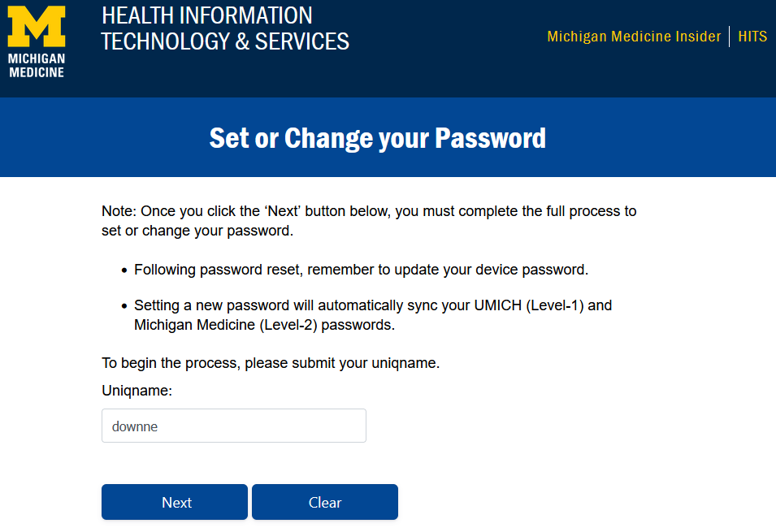Click the 'Set or Change your Password' heading
Screen dimensions: 776x532
click(x=377, y=137)
